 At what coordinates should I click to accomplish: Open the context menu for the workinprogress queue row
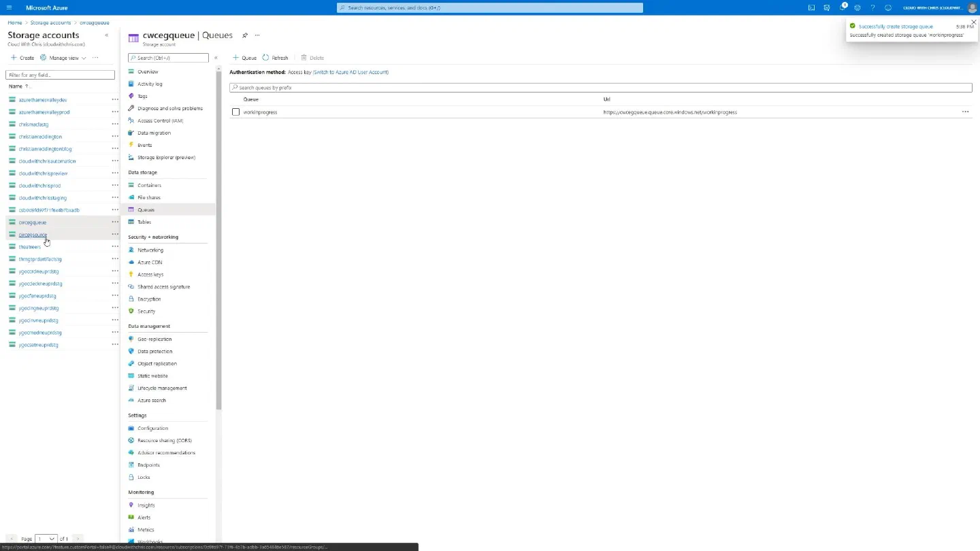[965, 112]
